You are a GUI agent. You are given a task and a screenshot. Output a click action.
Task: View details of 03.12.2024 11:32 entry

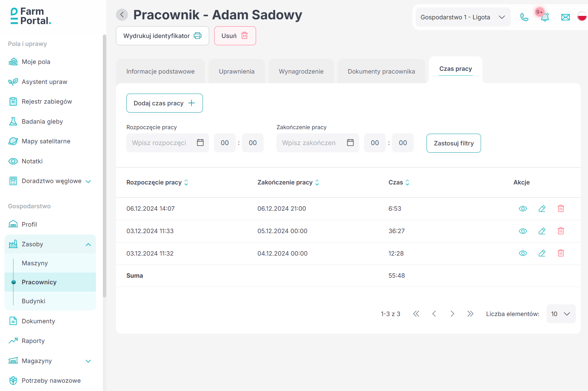click(523, 254)
